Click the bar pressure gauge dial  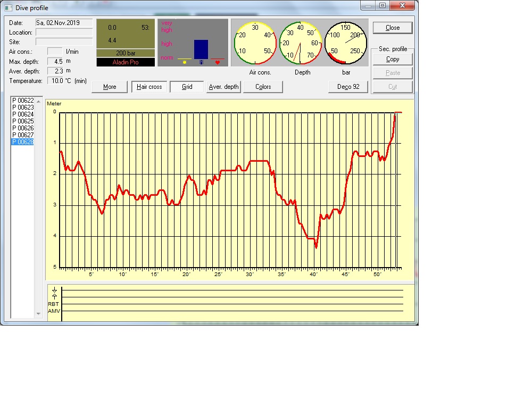[x=346, y=43]
